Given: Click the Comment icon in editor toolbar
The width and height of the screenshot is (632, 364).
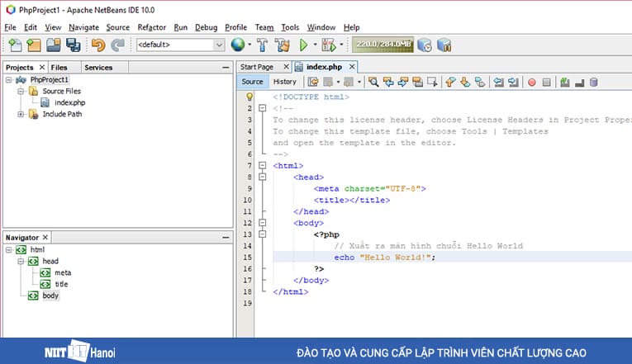Looking at the screenshot, I should (x=565, y=83).
